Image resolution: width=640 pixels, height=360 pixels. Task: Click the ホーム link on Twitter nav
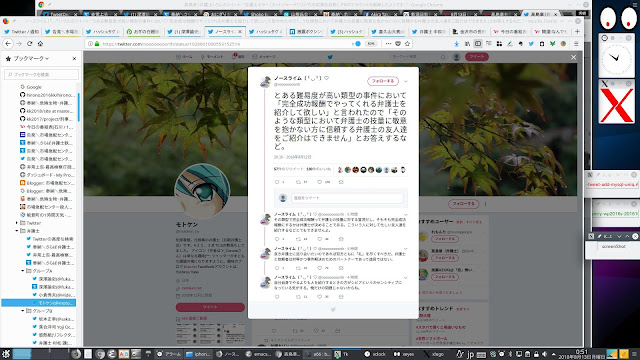[x=184, y=57]
